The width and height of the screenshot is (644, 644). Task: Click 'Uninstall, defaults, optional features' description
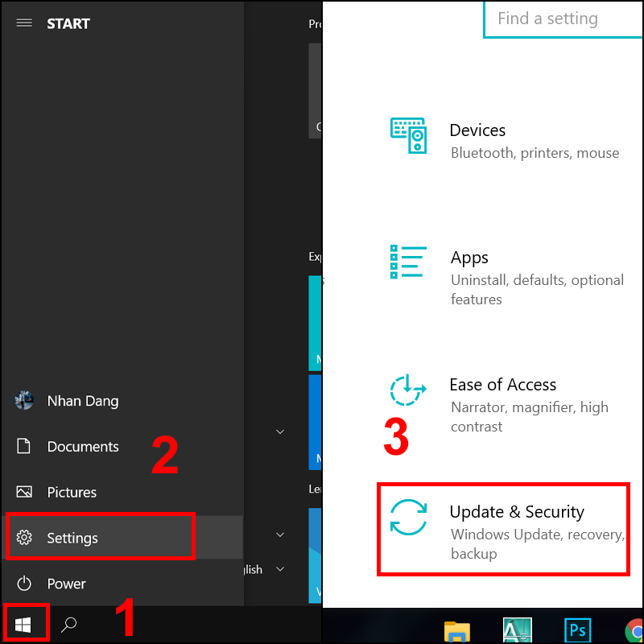point(537,290)
